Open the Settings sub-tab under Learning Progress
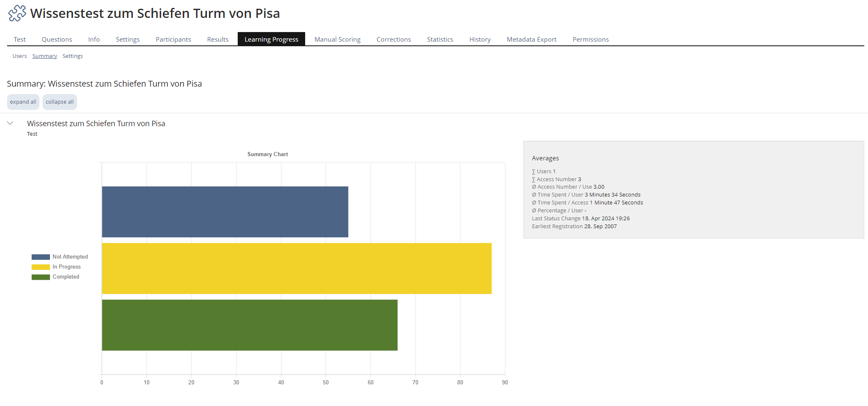This screenshot has width=868, height=406. 72,56
